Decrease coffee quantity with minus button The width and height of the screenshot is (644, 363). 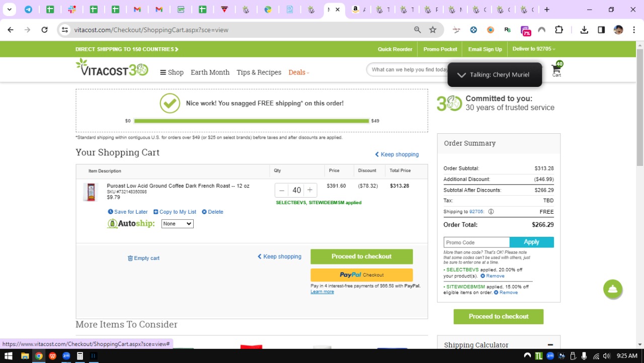click(x=282, y=190)
